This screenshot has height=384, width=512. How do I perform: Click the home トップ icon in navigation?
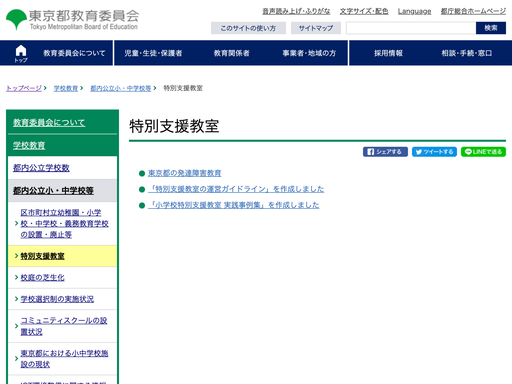point(21,53)
